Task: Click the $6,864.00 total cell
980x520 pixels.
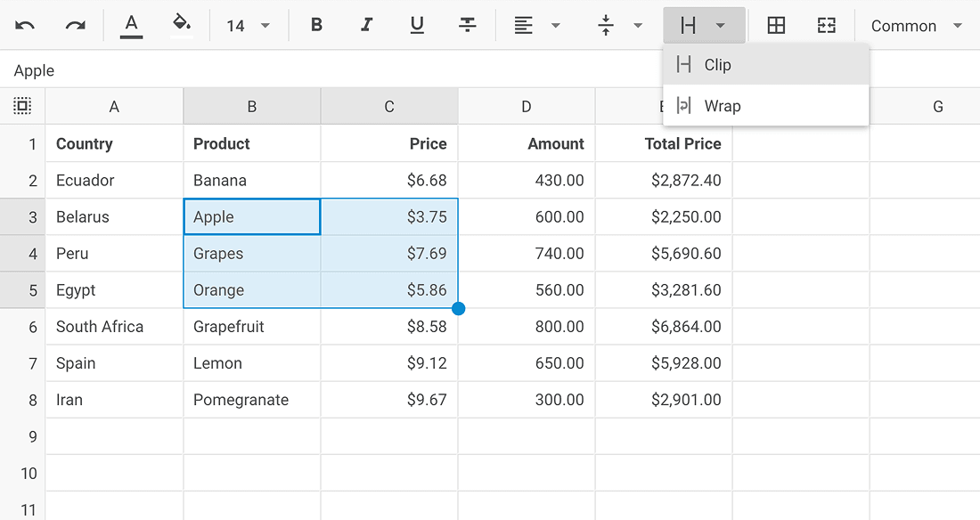Action: 664,327
